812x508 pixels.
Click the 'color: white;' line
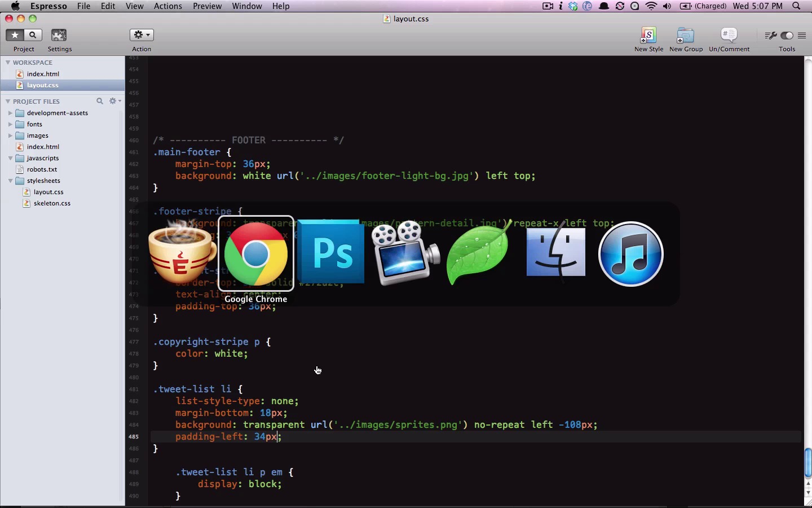click(211, 353)
